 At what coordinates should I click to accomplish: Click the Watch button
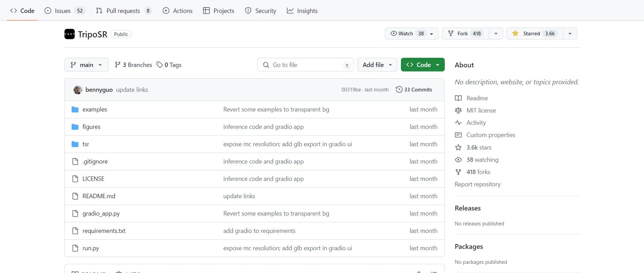(411, 33)
